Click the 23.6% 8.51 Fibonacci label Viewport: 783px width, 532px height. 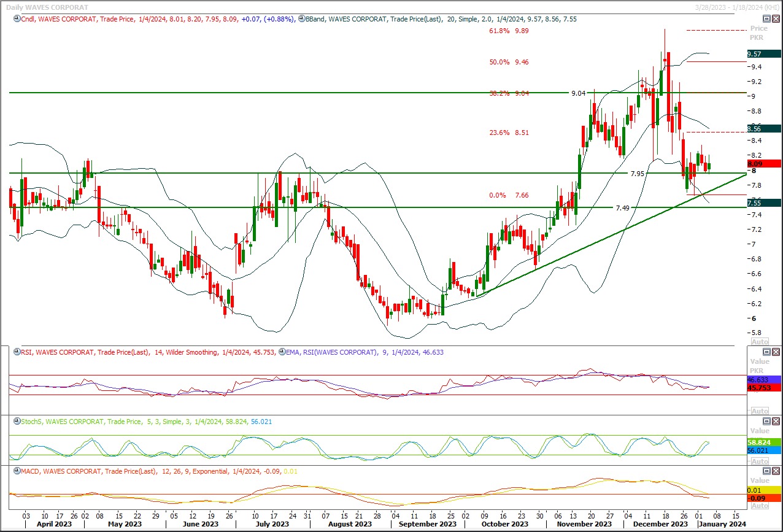(509, 133)
